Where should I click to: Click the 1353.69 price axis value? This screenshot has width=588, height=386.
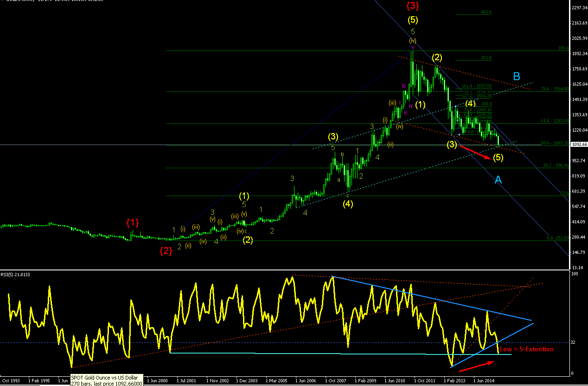click(580, 115)
